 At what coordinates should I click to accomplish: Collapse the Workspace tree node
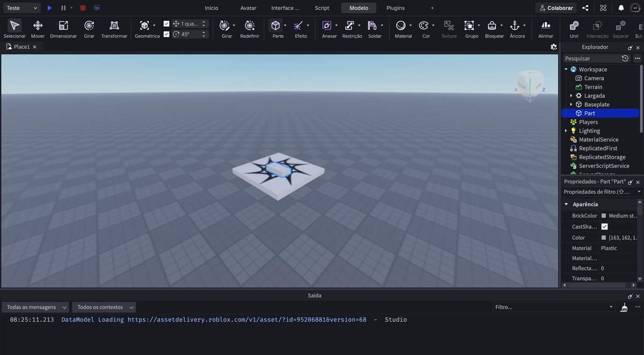coord(566,69)
